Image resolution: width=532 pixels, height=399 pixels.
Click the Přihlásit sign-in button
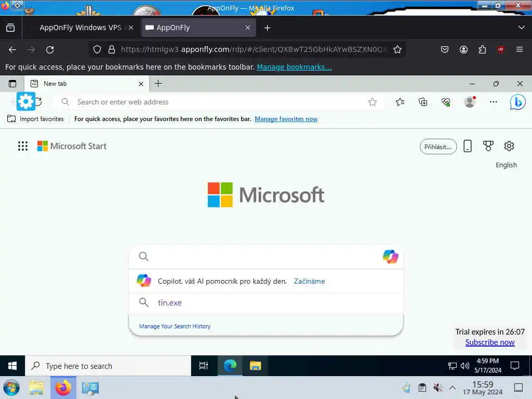438,147
